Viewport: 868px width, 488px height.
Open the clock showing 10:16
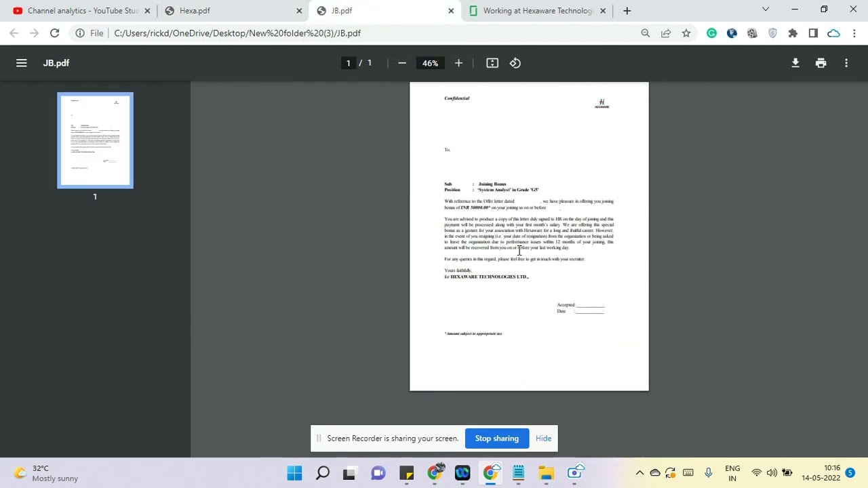click(821, 473)
